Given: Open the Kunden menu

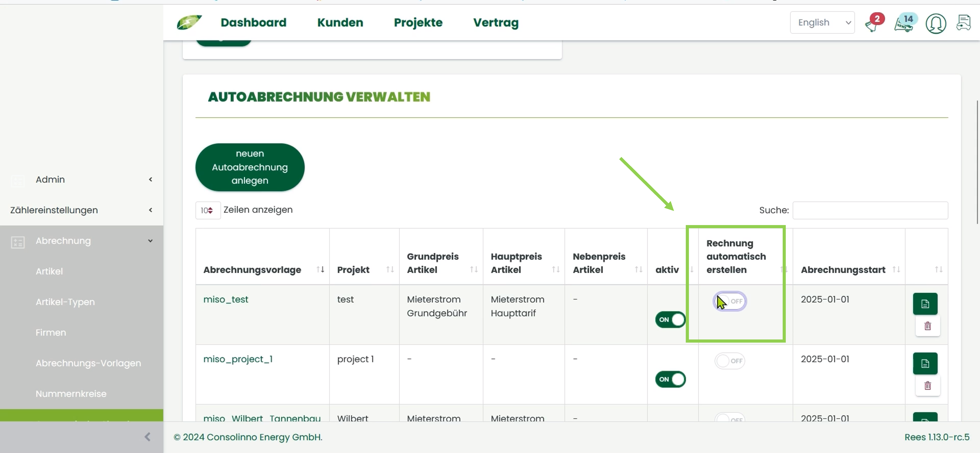Looking at the screenshot, I should point(340,22).
